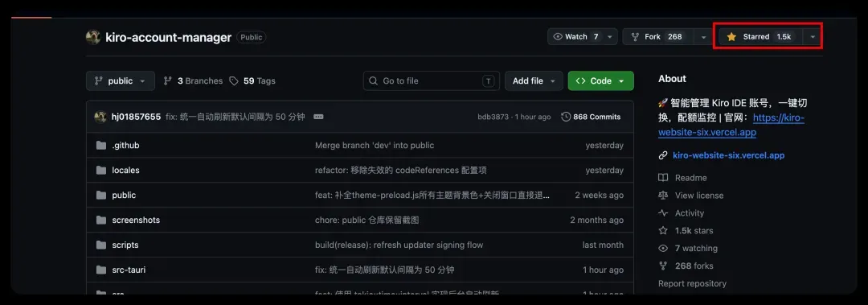Click commit author hj01857655 username
This screenshot has height=305, width=868.
point(136,117)
